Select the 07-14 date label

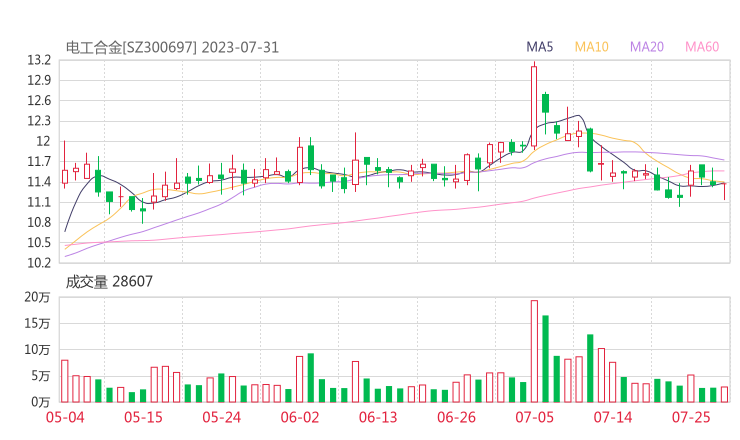coord(613,418)
